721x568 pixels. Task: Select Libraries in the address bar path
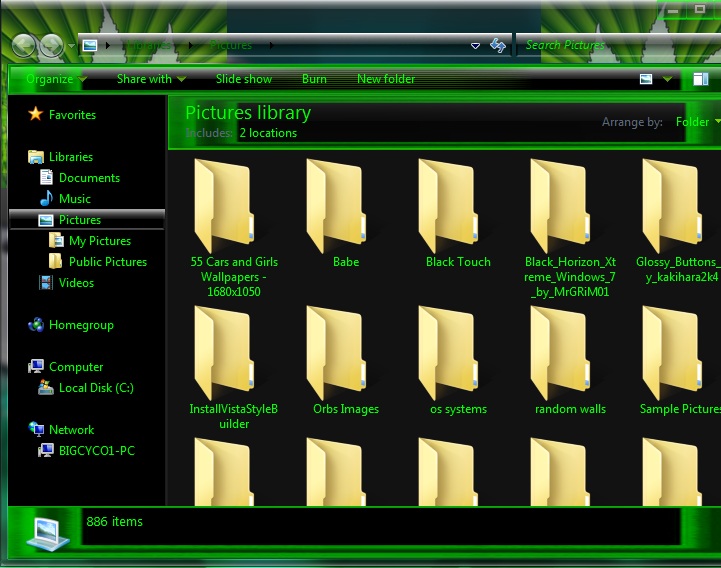tap(149, 45)
